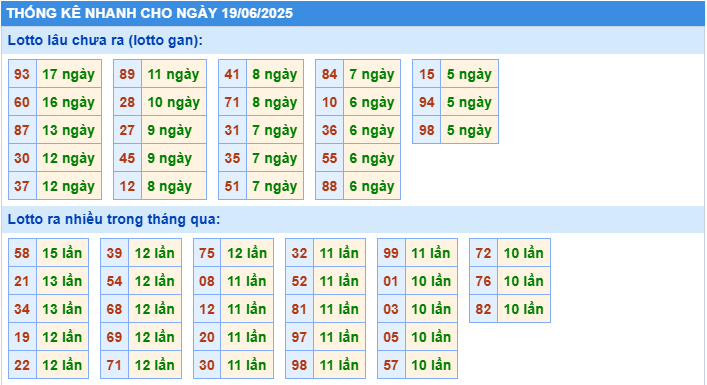This screenshot has height=385, width=707.
Task: Click number 98 beside '5 ngày'
Action: point(427,130)
